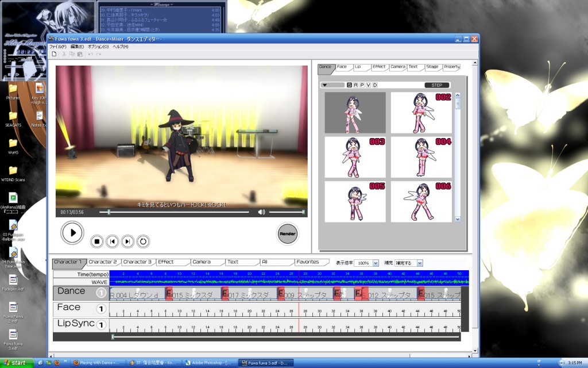Jump to the previous frame button
The width and height of the screenshot is (588, 368).
click(x=113, y=241)
